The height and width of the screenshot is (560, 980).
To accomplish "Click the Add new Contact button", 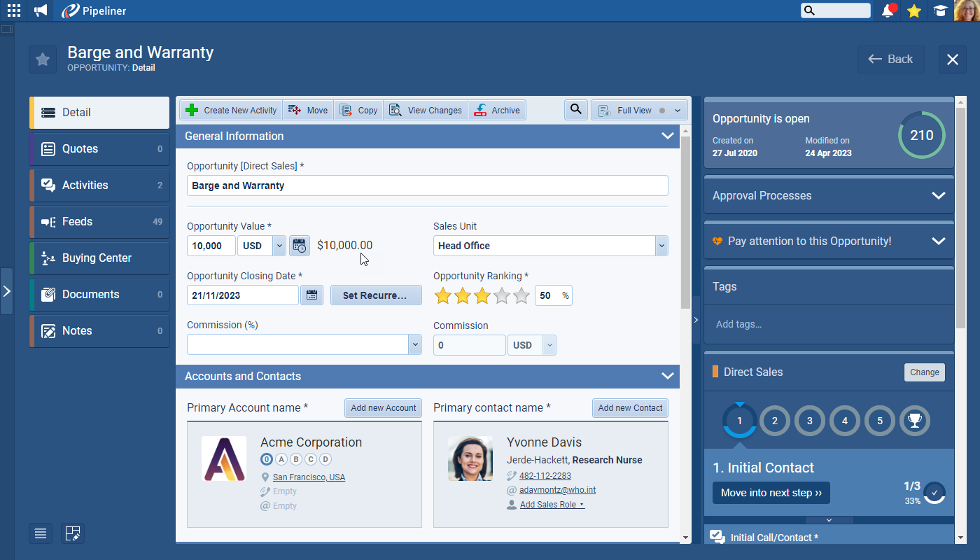I will pyautogui.click(x=630, y=408).
